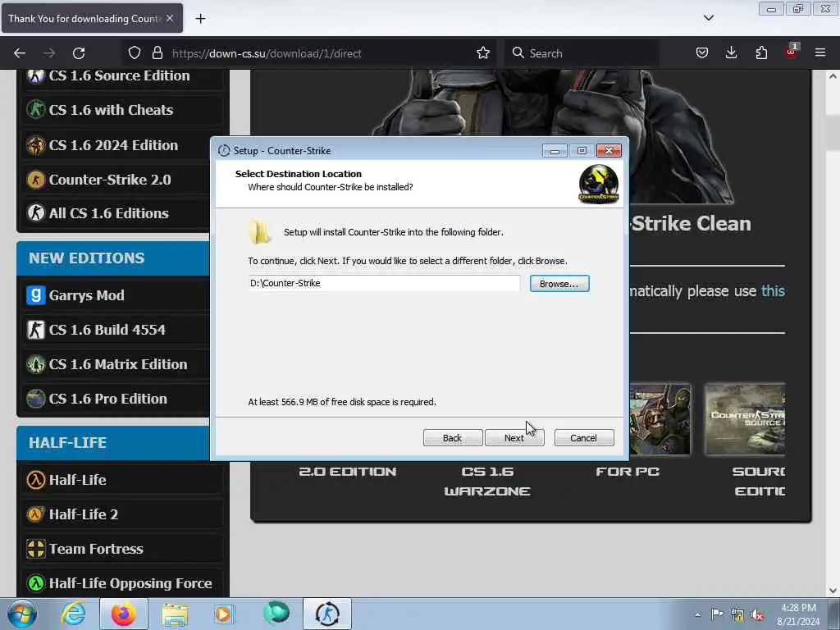The width and height of the screenshot is (840, 630).
Task: Click the CS 1.6 Source Edition icon
Action: 36,76
